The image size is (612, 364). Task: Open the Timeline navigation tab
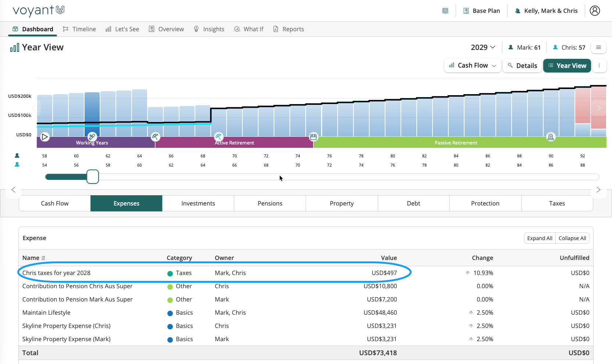pyautogui.click(x=79, y=29)
